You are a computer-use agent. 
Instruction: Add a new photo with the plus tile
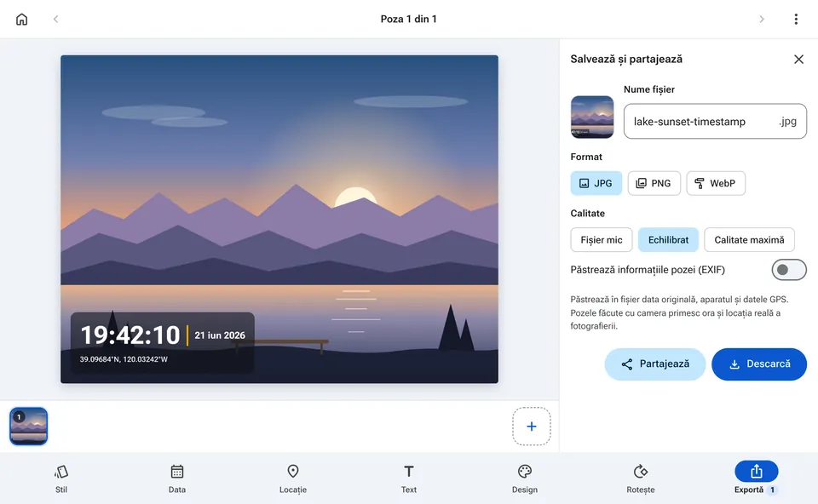[x=531, y=427]
